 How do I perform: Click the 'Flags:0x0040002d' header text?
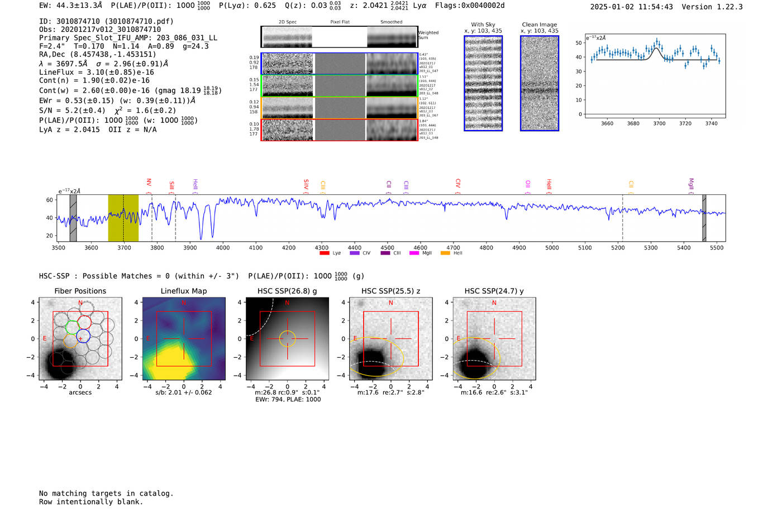click(470, 6)
